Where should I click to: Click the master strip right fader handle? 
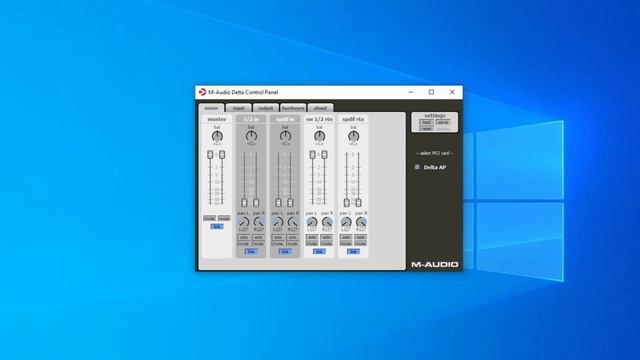(222, 154)
